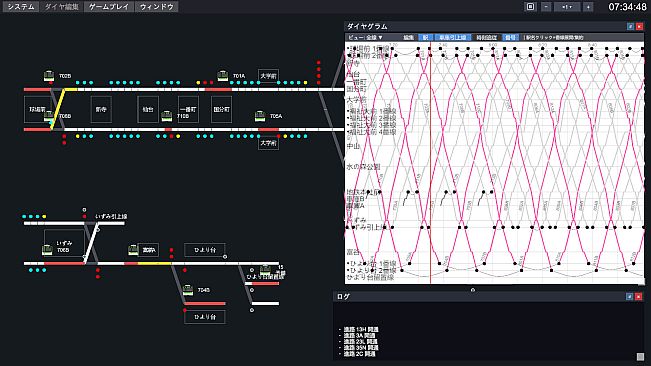This screenshot has width=651, height=366.
Task: Click the fit-view square icon in top bar
Action: click(530, 7)
